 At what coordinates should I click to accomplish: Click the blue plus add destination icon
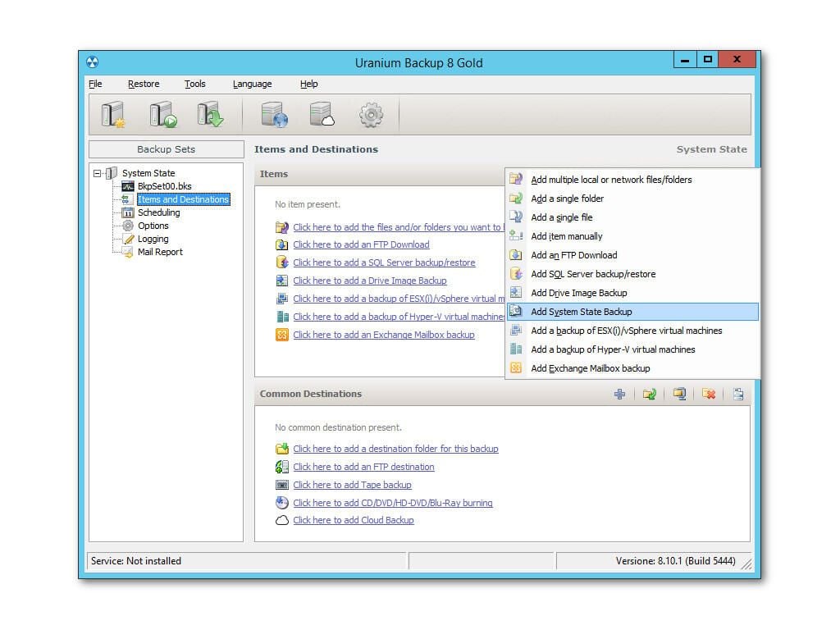pos(620,395)
